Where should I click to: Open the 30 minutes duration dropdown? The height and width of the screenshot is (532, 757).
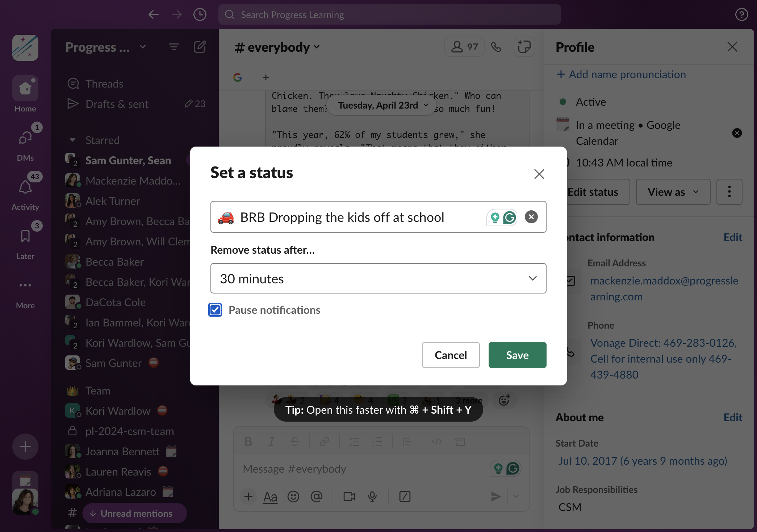(x=378, y=278)
